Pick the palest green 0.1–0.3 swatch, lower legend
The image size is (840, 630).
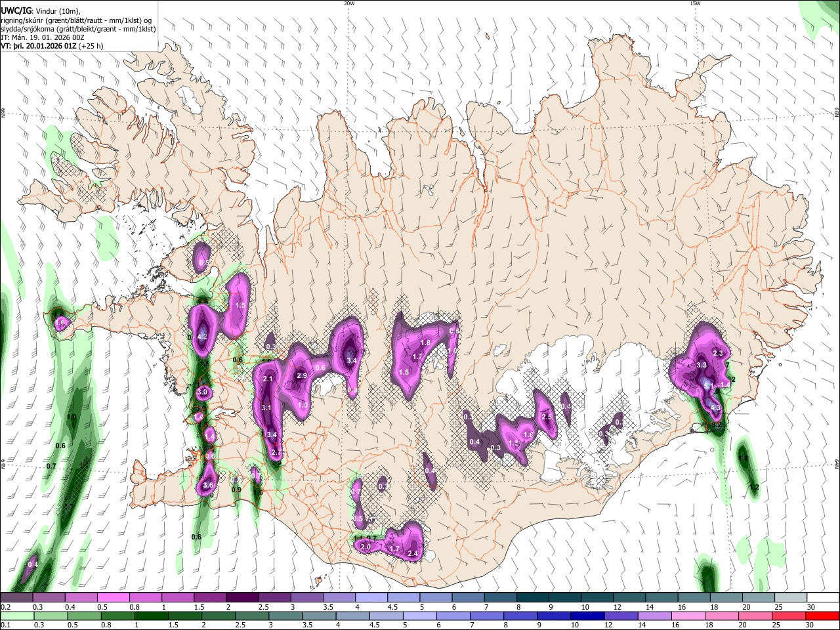click(x=16, y=616)
